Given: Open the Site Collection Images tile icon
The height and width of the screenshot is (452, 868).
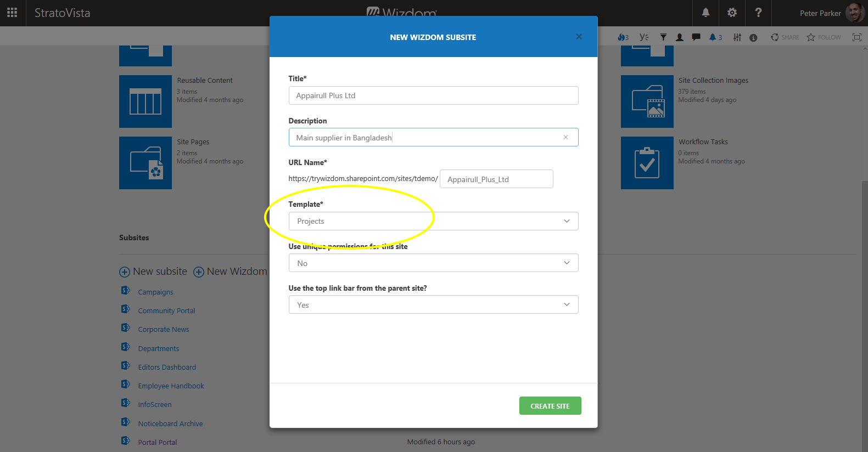Looking at the screenshot, I should coord(647,101).
